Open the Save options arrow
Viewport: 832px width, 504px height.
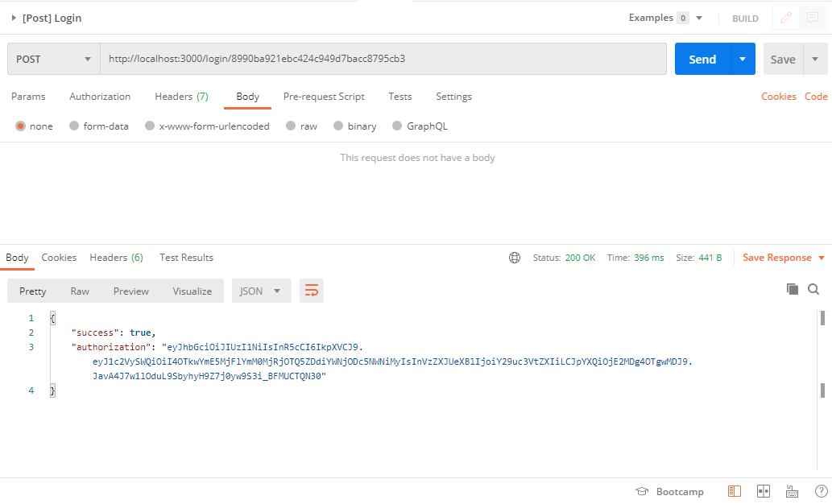815,59
